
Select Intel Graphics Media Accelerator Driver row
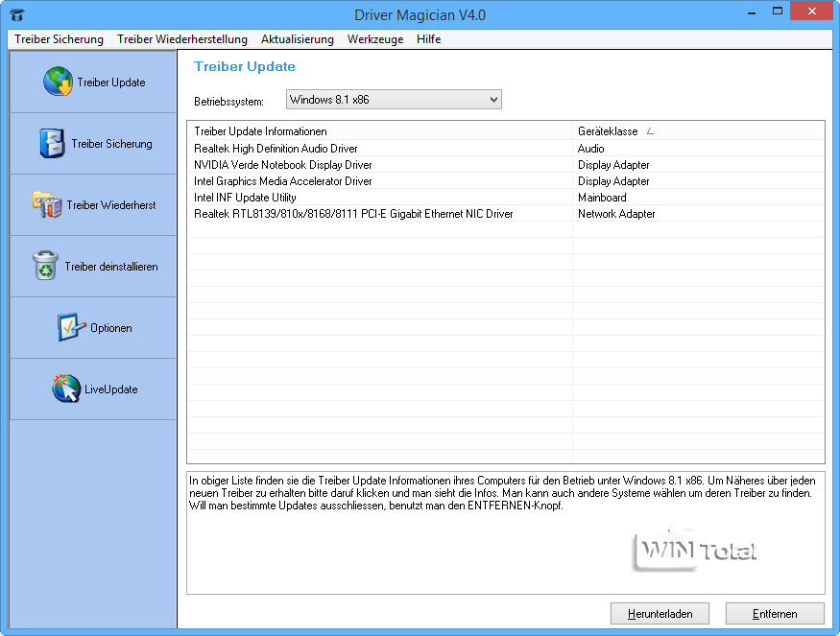[506, 181]
